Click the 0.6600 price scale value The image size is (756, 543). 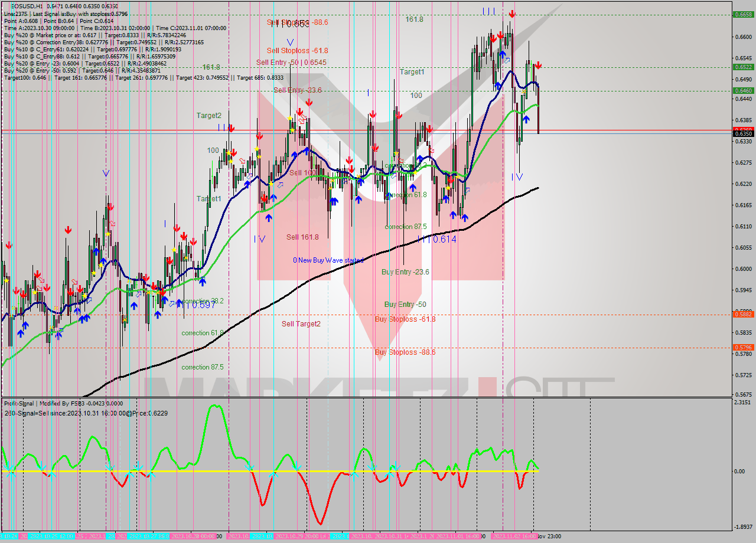(742, 37)
